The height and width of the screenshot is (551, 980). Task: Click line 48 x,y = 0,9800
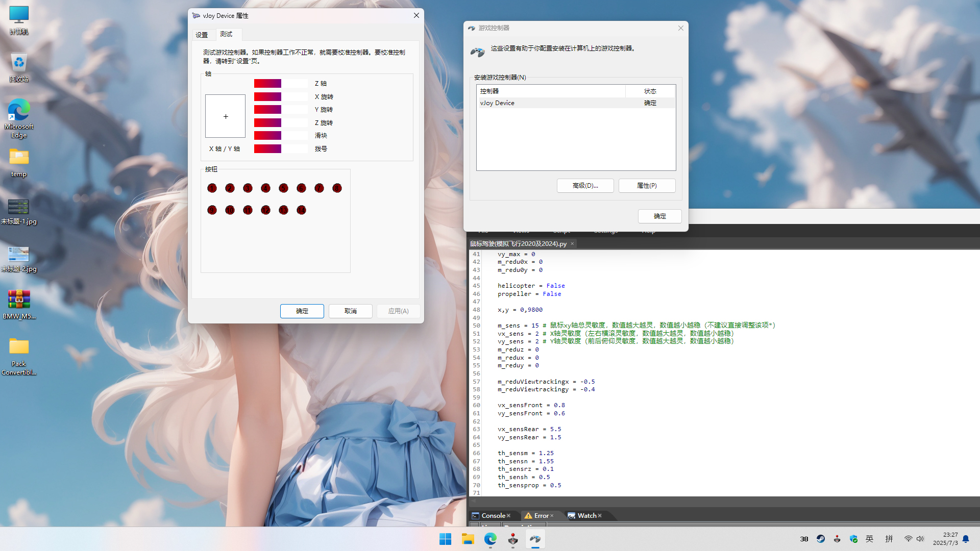[520, 310]
